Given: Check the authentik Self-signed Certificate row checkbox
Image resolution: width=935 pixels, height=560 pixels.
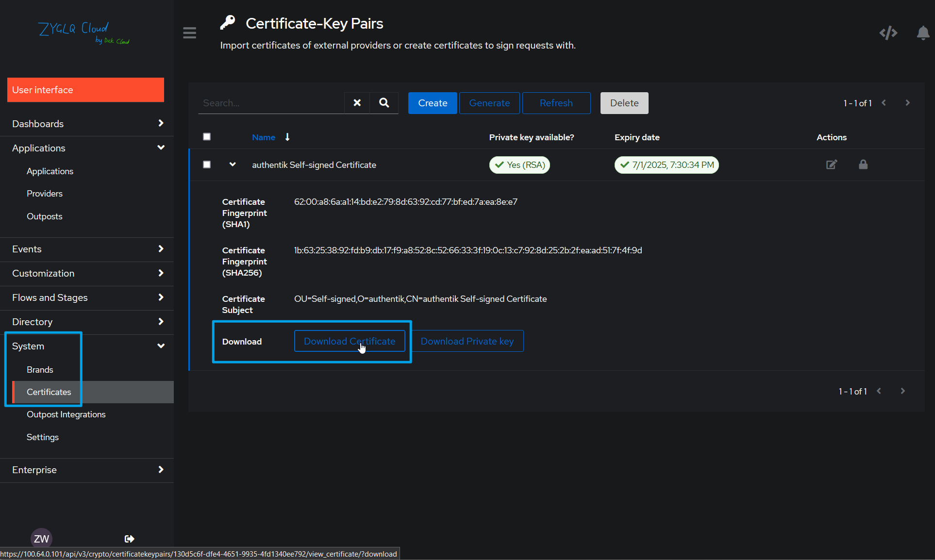Looking at the screenshot, I should [207, 165].
